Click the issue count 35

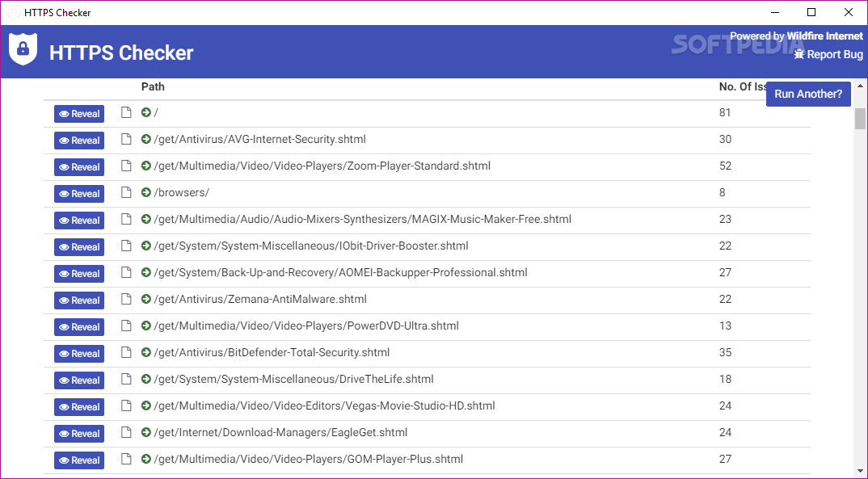725,352
